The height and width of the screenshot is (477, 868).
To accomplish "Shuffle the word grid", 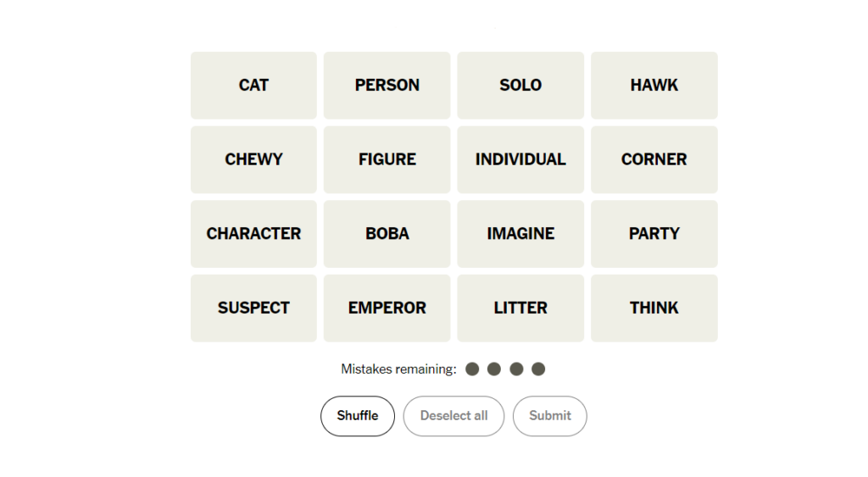I will coord(357,416).
